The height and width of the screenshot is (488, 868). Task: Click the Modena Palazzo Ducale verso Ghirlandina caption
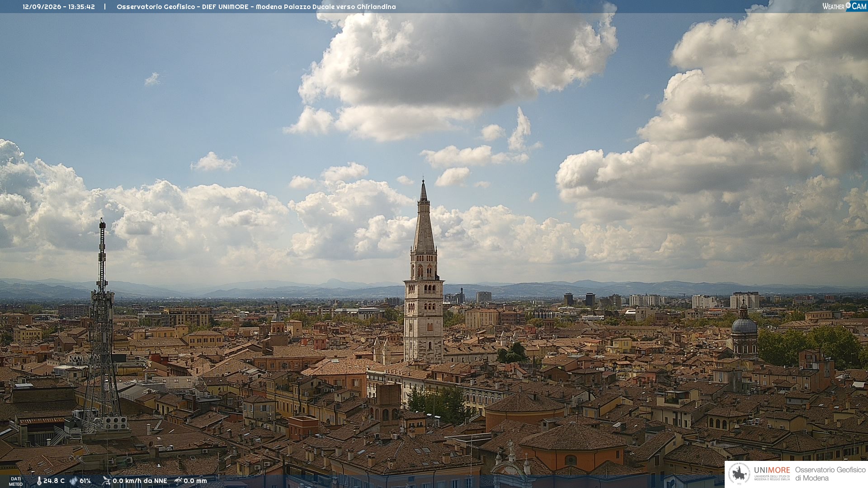(325, 7)
